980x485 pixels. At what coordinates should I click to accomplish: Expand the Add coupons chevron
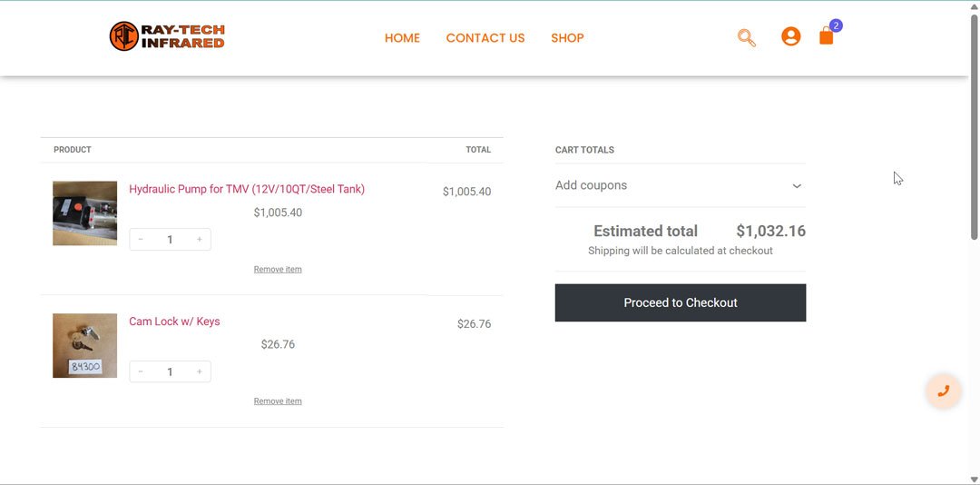coord(797,185)
